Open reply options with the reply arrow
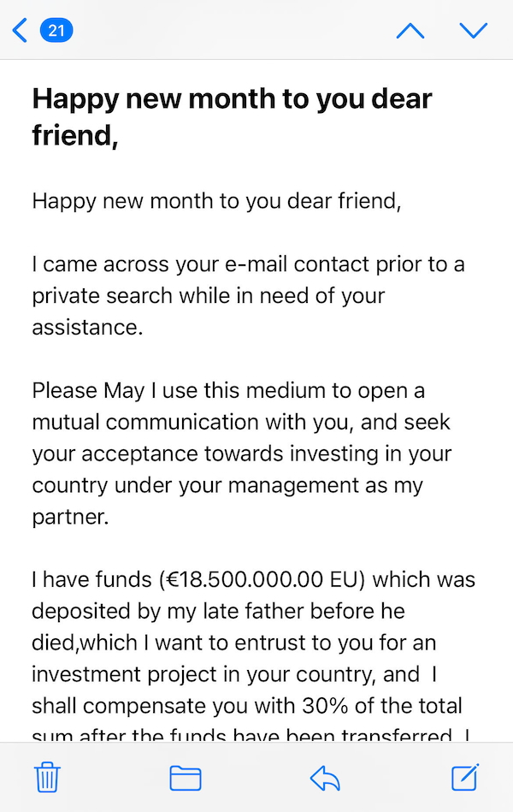The image size is (513, 812). [325, 777]
